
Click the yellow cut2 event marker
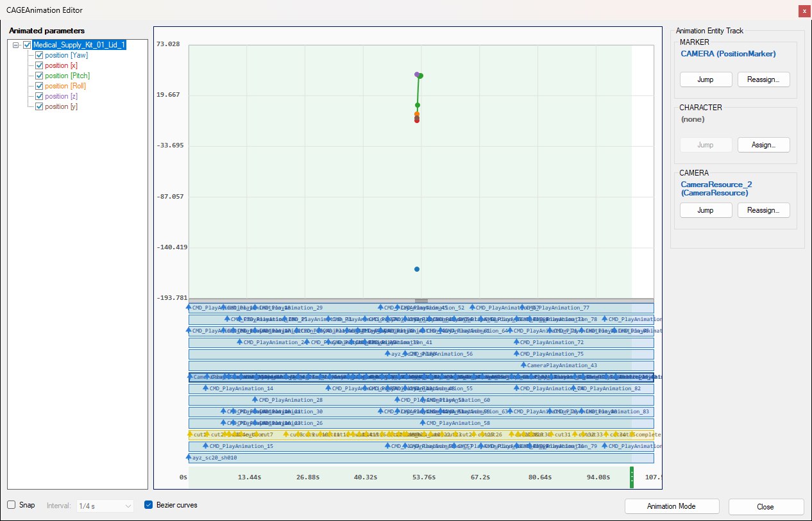[207, 434]
